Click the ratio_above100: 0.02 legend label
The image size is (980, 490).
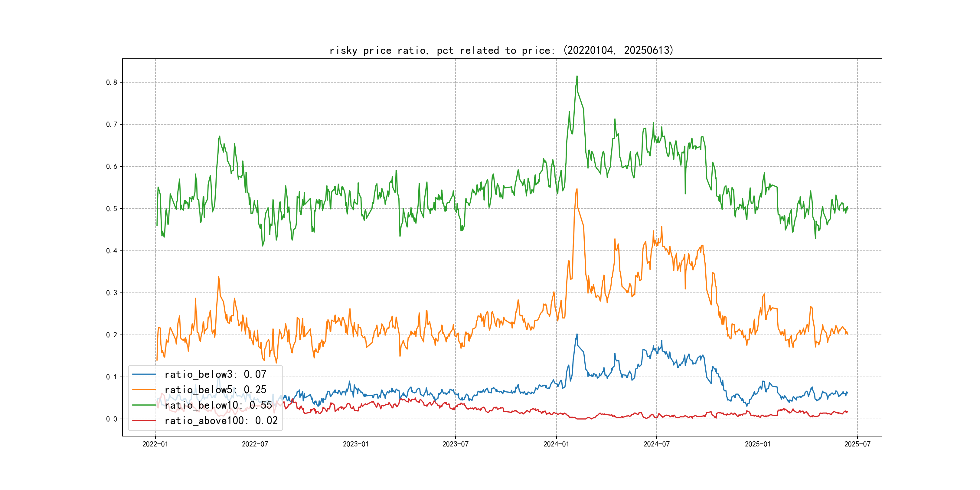point(221,420)
